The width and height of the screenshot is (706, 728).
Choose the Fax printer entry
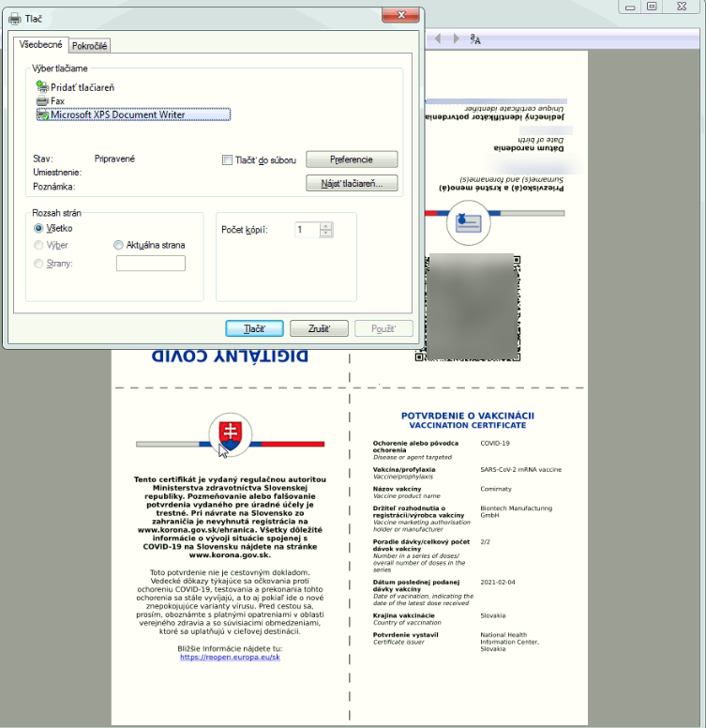click(x=51, y=100)
